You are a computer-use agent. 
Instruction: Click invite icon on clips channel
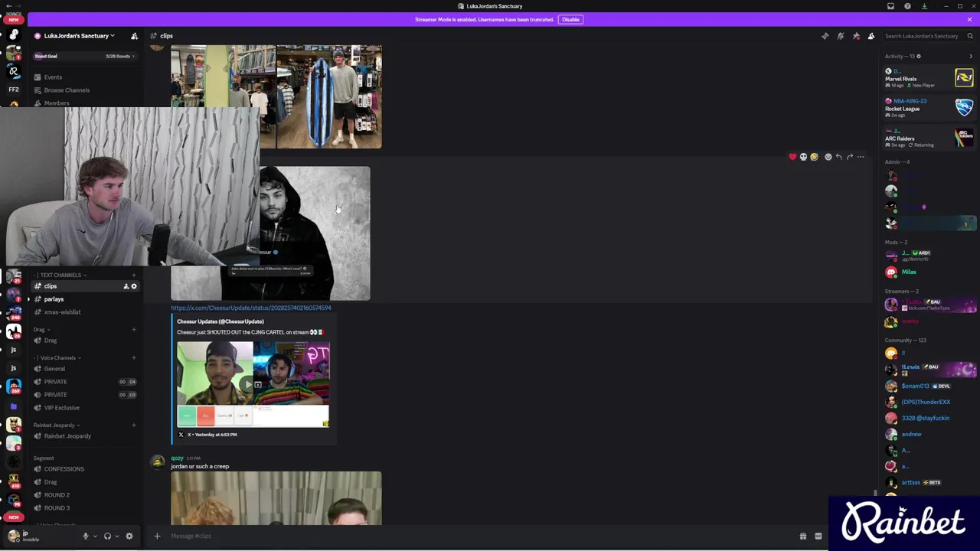point(126,286)
